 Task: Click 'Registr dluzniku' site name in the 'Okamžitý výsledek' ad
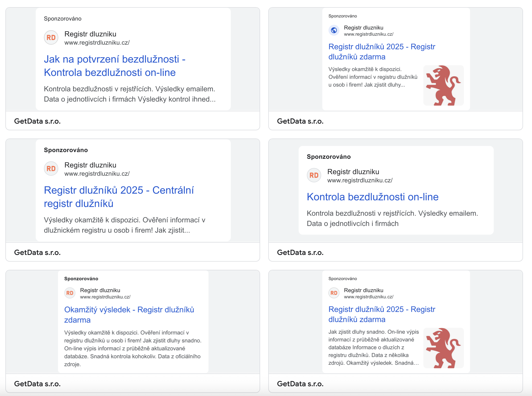click(100, 290)
